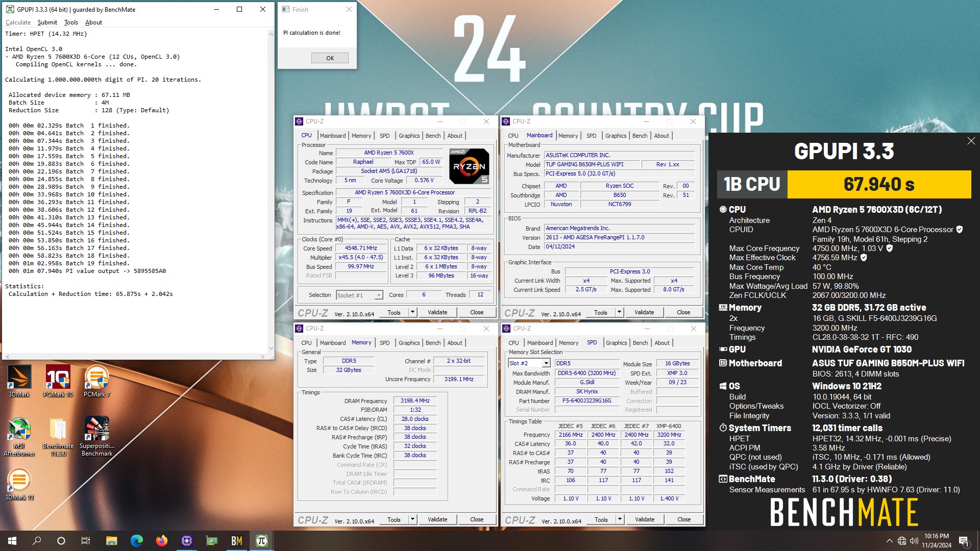Click Part Number F5-6400J3239G16G field

click(586, 401)
